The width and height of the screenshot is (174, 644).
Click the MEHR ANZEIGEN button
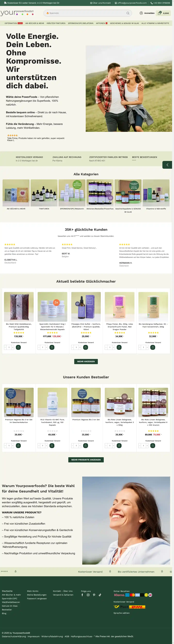(x=86, y=362)
